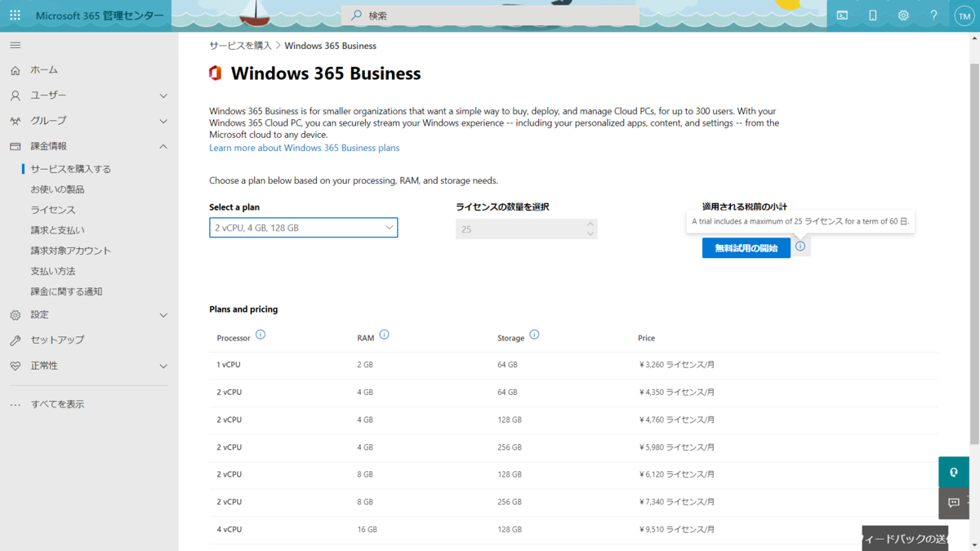Open the chat feedback icon button
Image resolution: width=980 pixels, height=551 pixels.
(x=954, y=503)
